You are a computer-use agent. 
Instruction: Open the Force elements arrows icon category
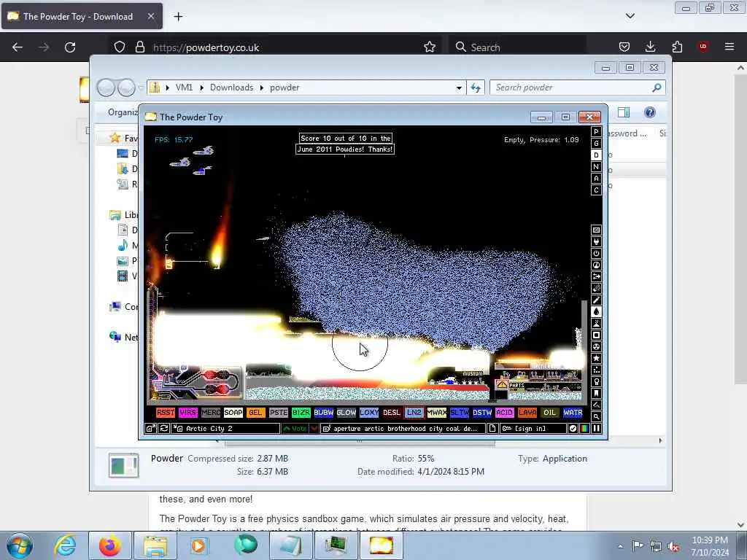596,276
